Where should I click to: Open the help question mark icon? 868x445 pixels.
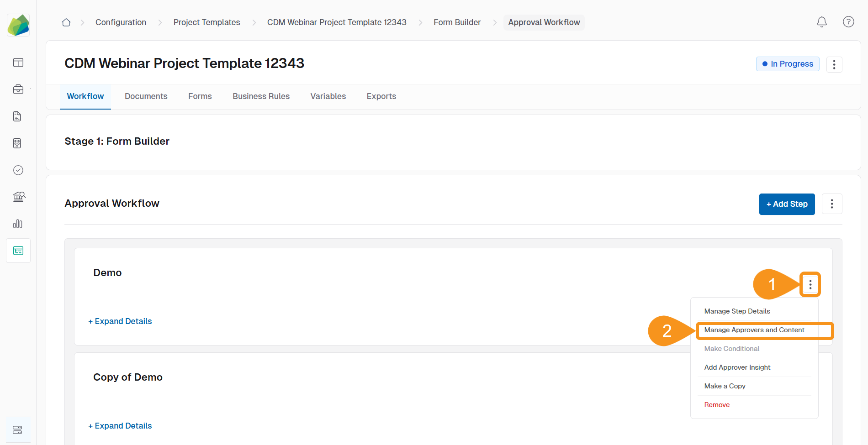[x=848, y=21]
